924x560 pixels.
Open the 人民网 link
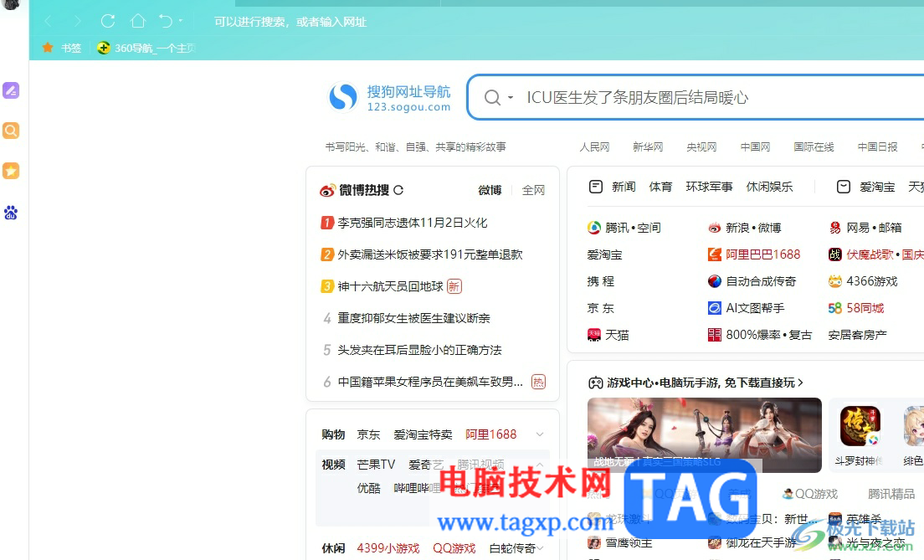(594, 146)
